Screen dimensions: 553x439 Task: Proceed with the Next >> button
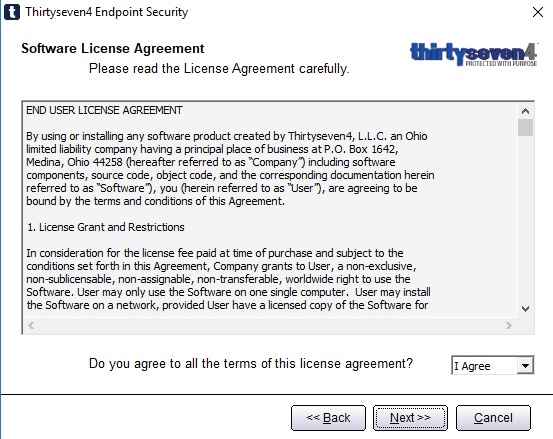coord(410,418)
